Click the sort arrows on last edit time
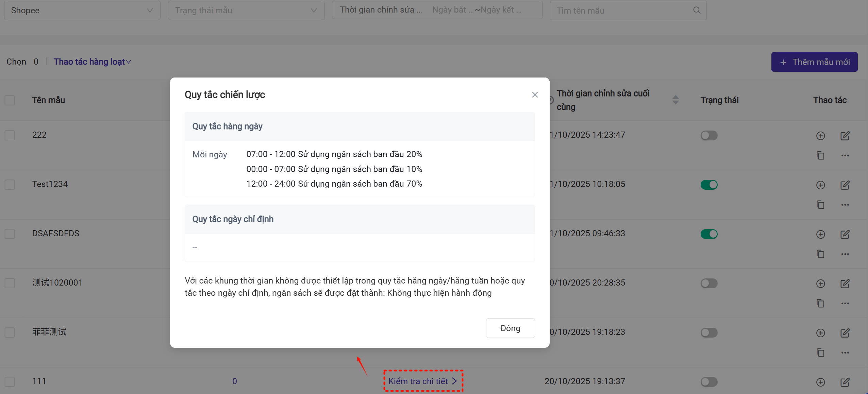This screenshot has height=394, width=868. tap(675, 100)
